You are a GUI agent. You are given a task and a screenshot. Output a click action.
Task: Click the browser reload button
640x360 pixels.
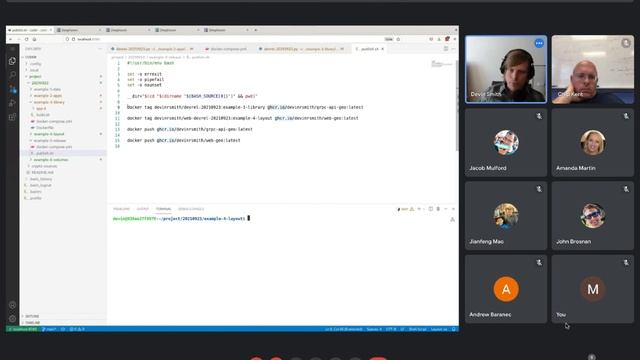(27, 39)
